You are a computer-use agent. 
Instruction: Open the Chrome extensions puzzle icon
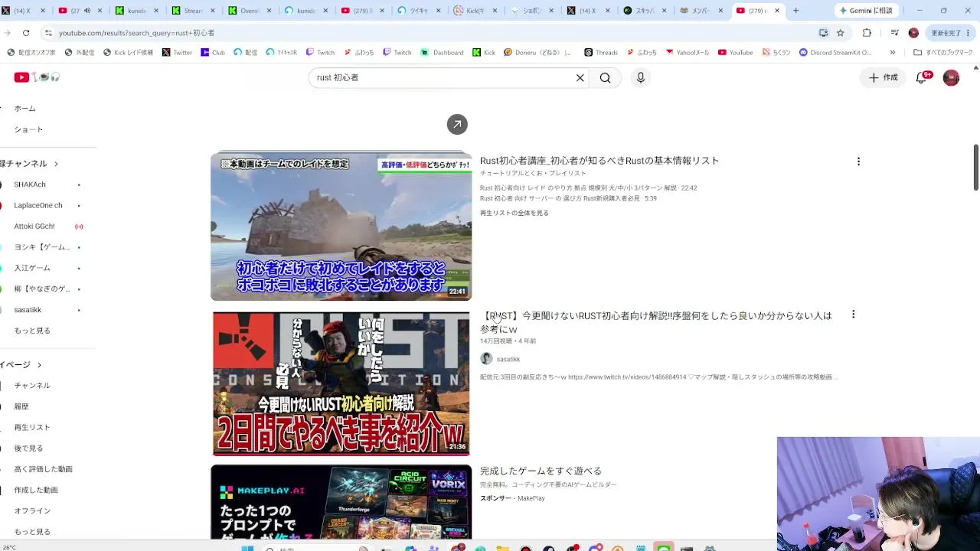(867, 33)
